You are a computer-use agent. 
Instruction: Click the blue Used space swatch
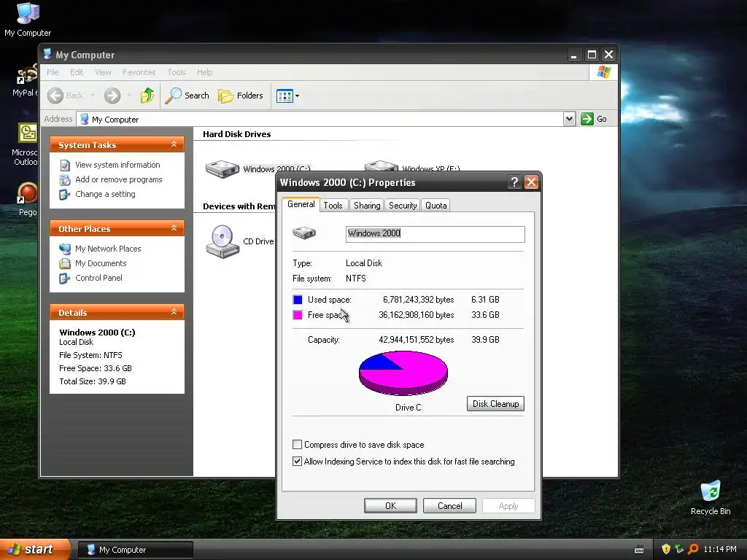click(298, 300)
